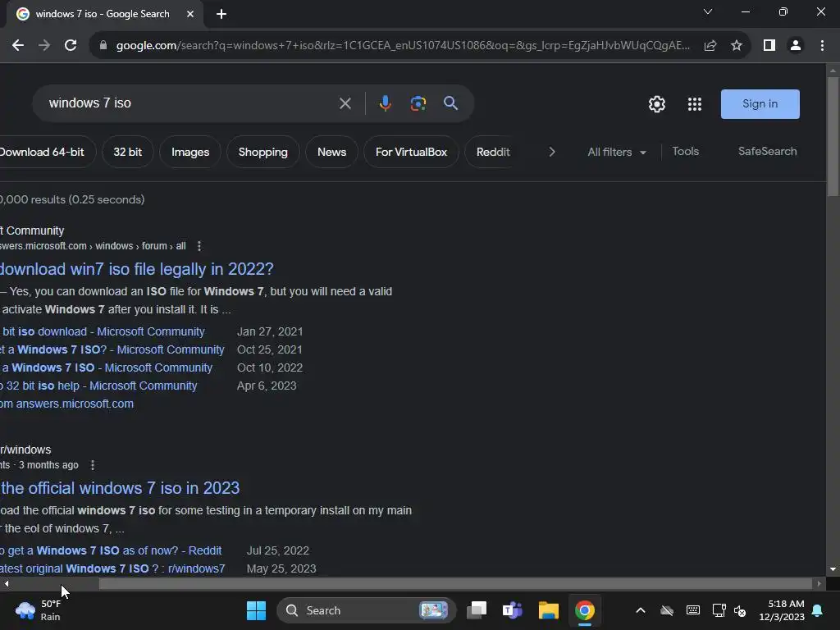The width and height of the screenshot is (840, 630).
Task: Open File Explorer from taskbar
Action: pos(549,610)
